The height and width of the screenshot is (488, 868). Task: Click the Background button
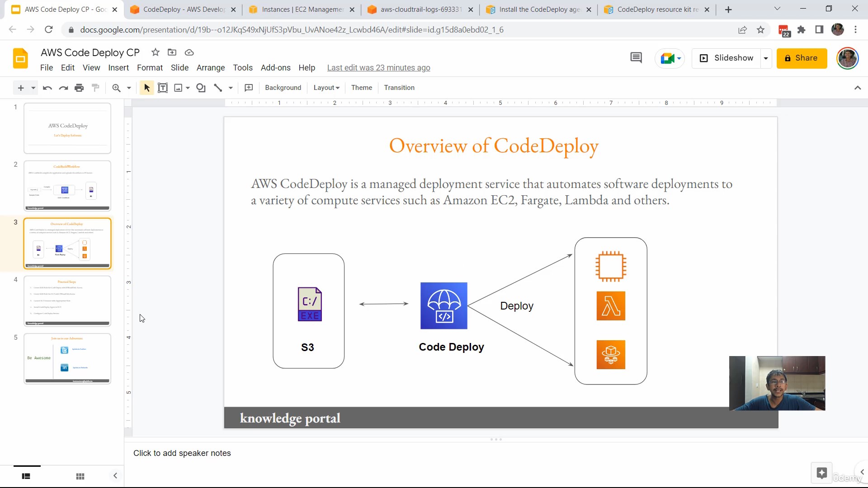click(x=283, y=88)
